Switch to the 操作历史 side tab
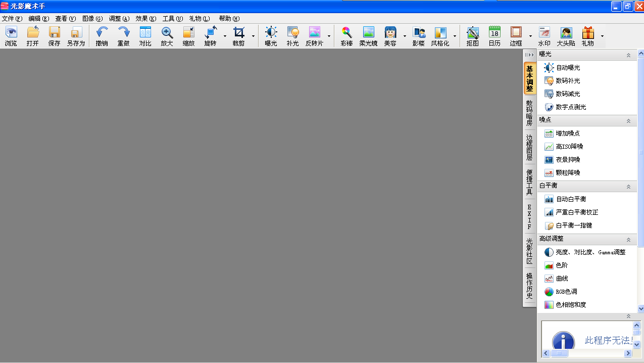This screenshot has height=363, width=644. point(529,286)
